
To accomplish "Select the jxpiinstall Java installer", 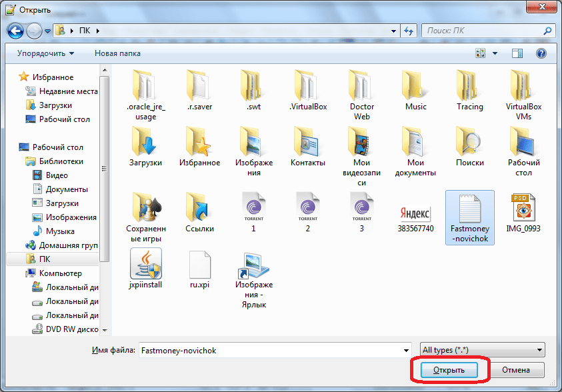I will click(x=145, y=269).
